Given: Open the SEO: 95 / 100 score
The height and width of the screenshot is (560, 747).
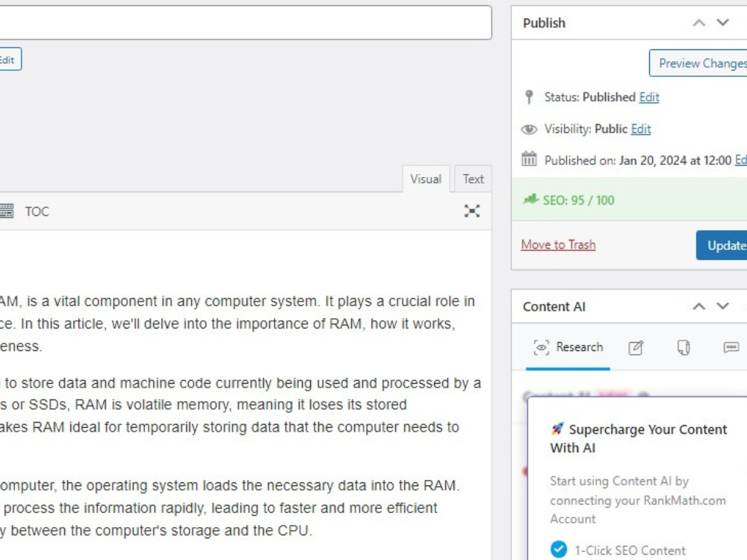Looking at the screenshot, I should pyautogui.click(x=578, y=200).
